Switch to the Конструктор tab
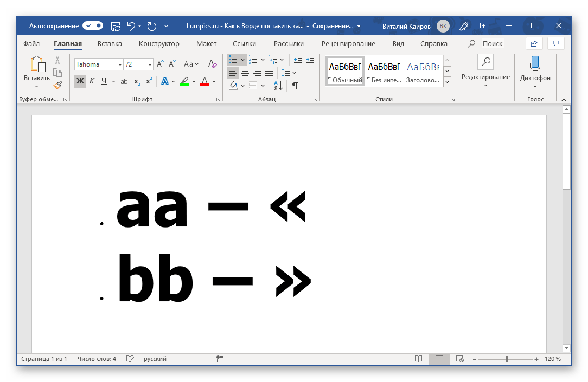The image size is (588, 382). click(x=159, y=44)
